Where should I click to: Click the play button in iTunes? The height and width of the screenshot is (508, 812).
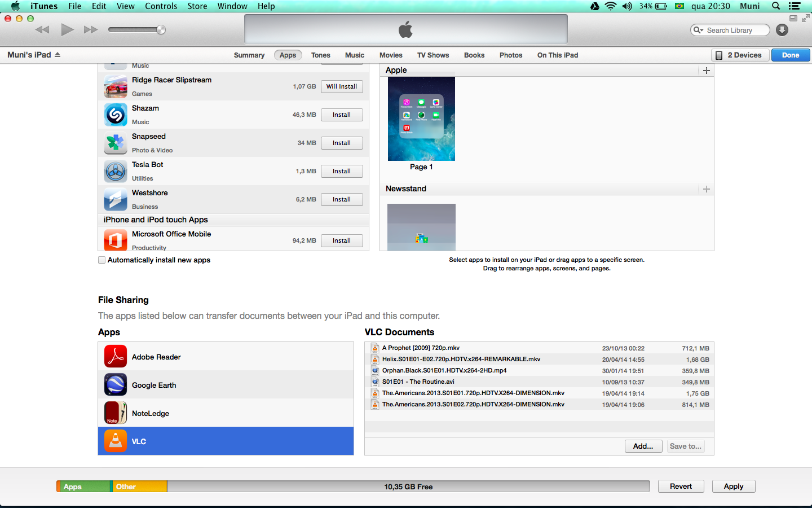pos(67,29)
